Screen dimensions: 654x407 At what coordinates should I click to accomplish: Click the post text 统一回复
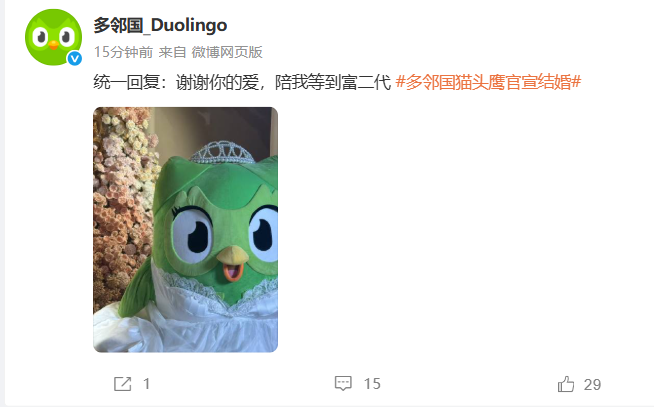coord(126,82)
